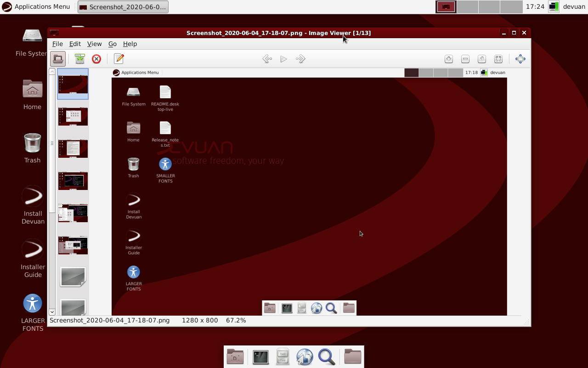The width and height of the screenshot is (588, 368).
Task: Open the Go menu
Action: point(113,44)
